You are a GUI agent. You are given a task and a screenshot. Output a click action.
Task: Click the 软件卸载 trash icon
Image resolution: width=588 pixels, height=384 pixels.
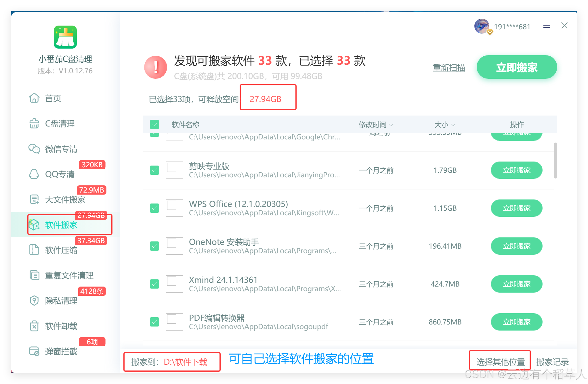coord(34,326)
